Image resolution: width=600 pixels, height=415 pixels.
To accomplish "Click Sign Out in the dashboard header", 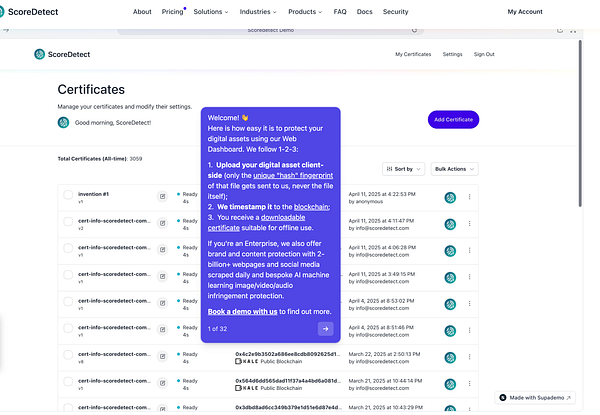I will point(484,54).
